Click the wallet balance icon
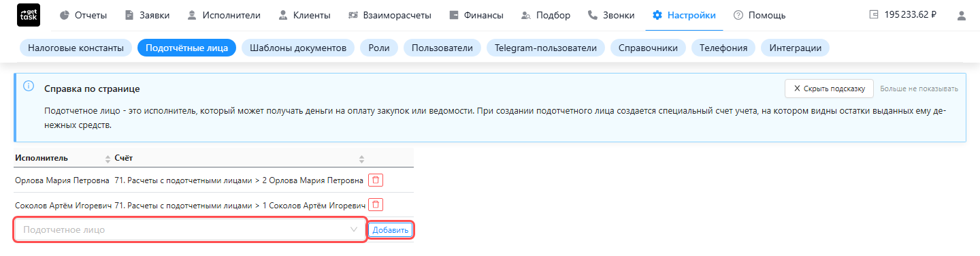This screenshot has width=980, height=256. click(x=875, y=15)
